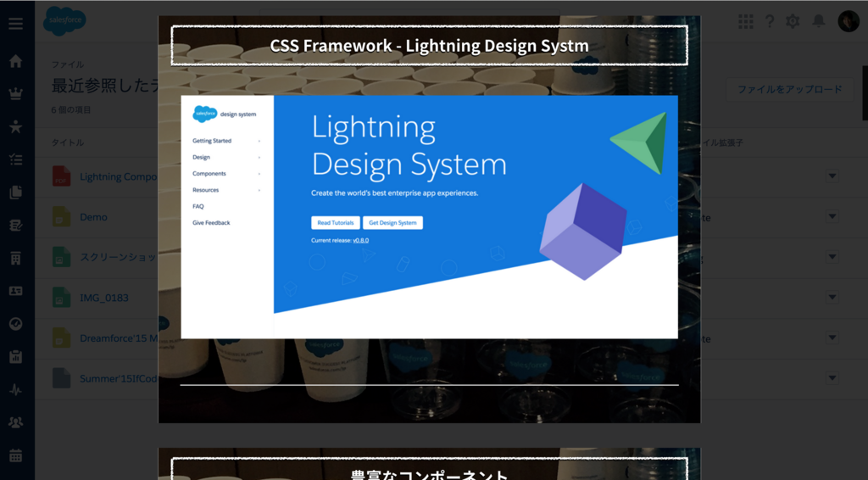
Task: Select Design in the slide menu
Action: pos(201,157)
